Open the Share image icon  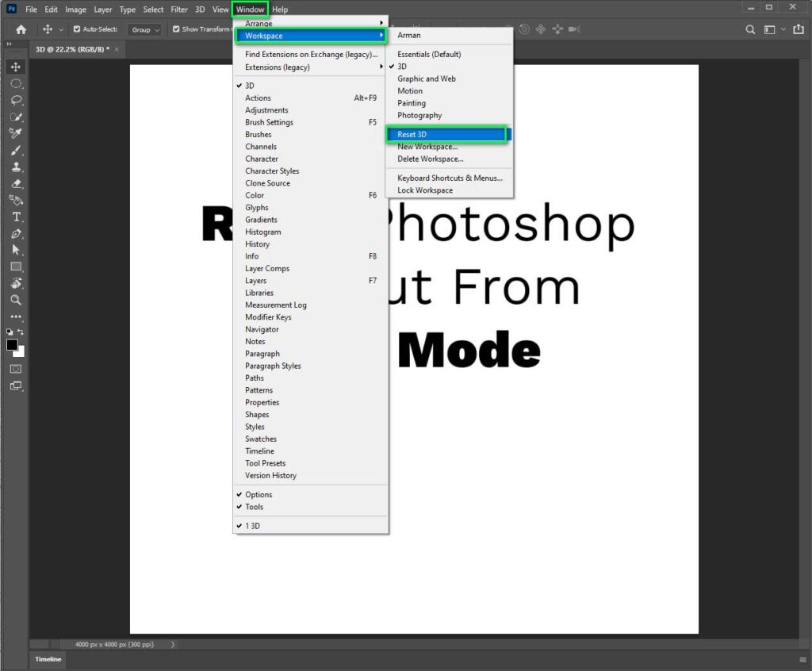point(799,29)
